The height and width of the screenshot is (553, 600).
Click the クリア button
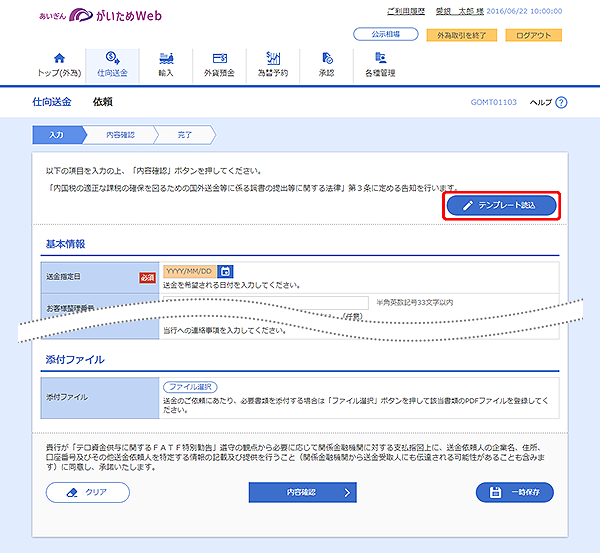(88, 492)
